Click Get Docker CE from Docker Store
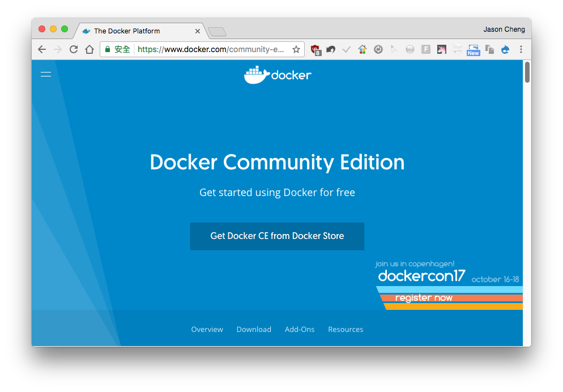563x392 pixels. pyautogui.click(x=277, y=236)
